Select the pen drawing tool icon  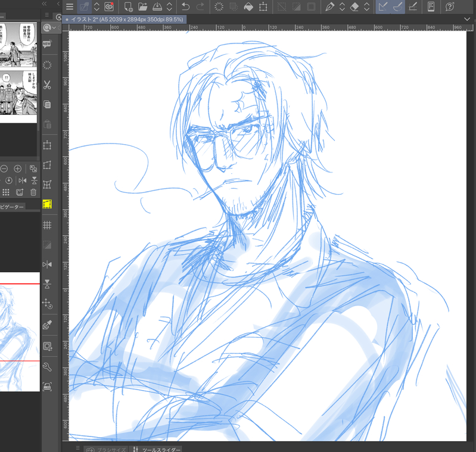click(329, 7)
